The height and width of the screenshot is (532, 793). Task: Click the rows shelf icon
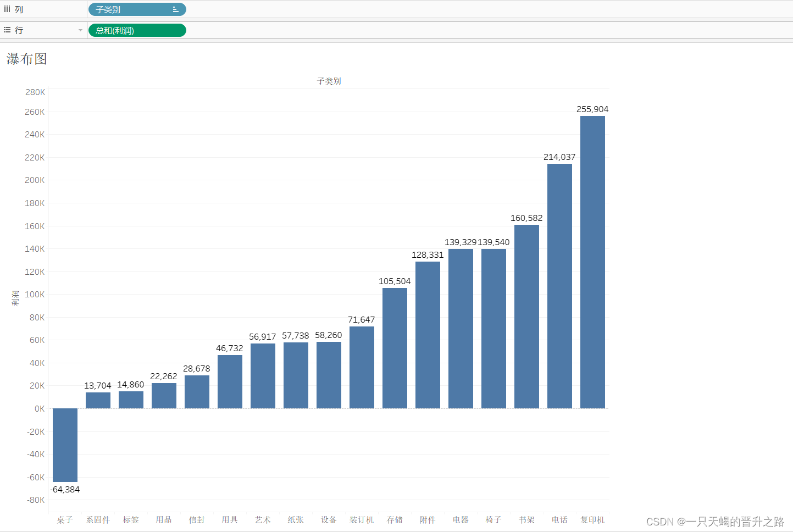pos(7,30)
